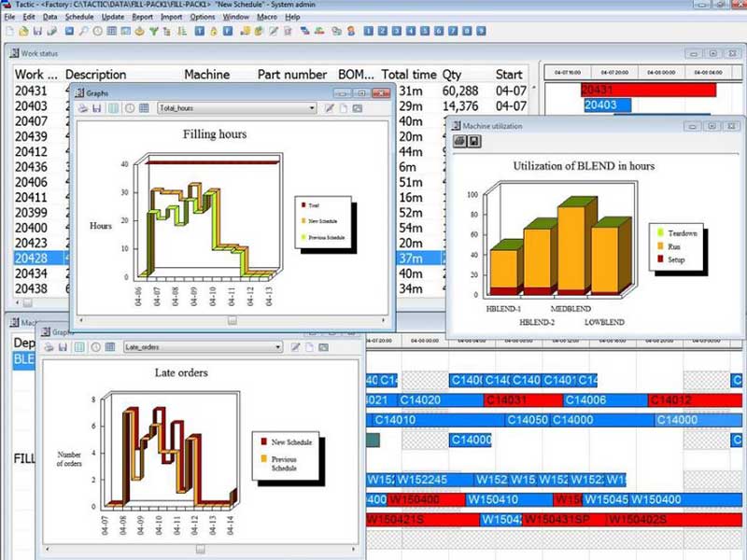Screen dimensions: 747x560
Task: Toggle the bar chart display in Late orders window
Action: pyautogui.click(x=79, y=347)
